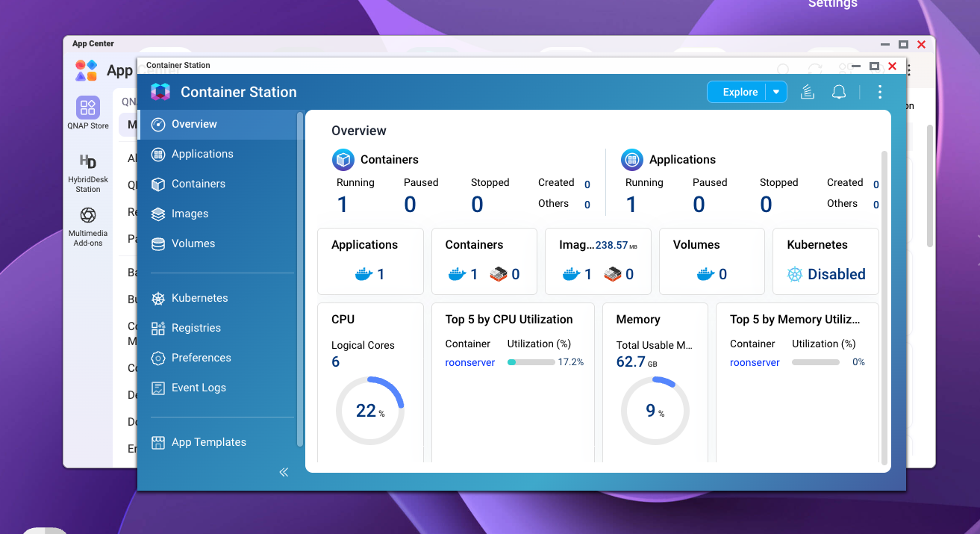
Task: Open the three-dot more options menu
Action: tap(880, 92)
